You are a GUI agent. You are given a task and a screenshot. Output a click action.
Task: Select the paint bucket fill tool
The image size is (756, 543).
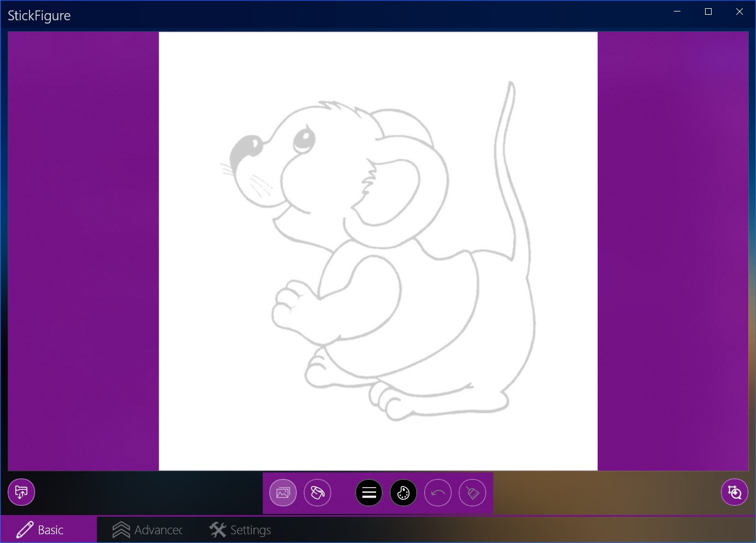click(318, 493)
